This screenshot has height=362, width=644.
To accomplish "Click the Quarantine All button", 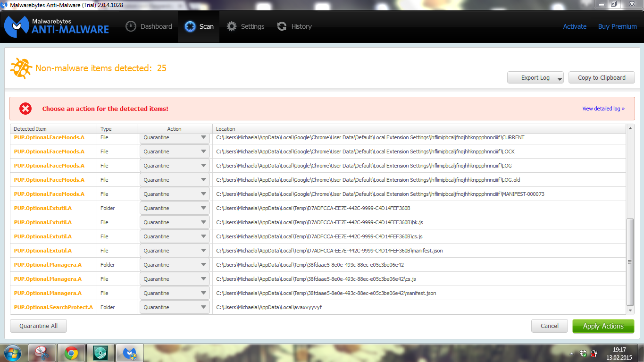I will pos(39,326).
